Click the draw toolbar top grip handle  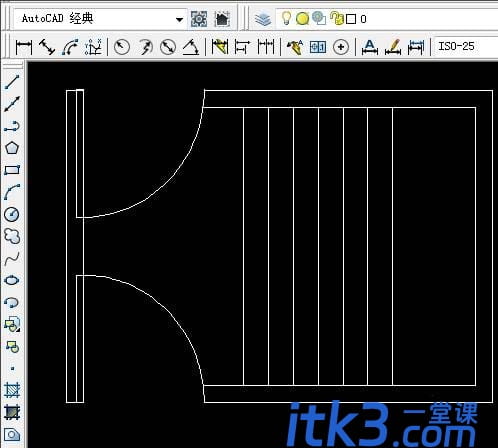coord(12,65)
